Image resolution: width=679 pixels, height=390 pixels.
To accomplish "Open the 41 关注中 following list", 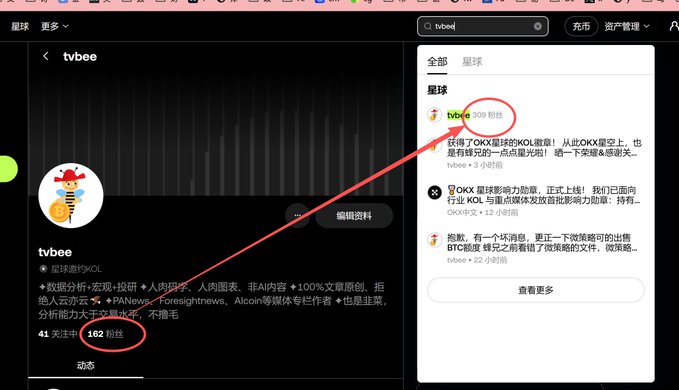I will pyautogui.click(x=58, y=334).
